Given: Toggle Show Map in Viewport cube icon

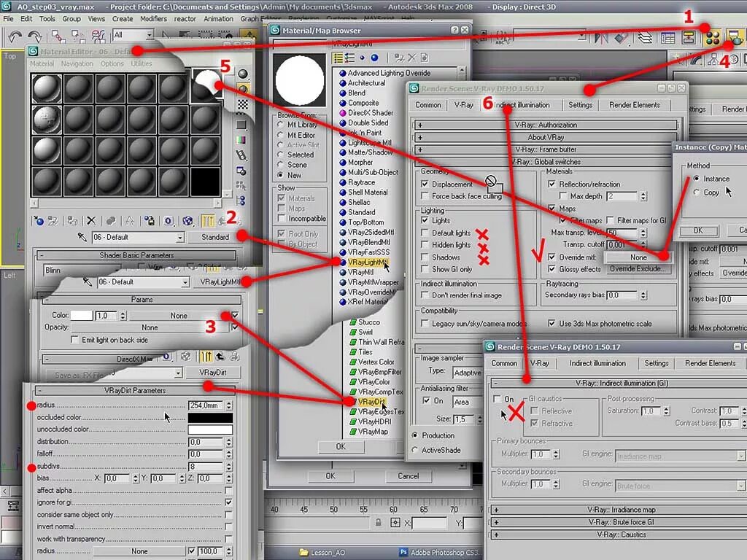Looking at the screenshot, I should click(187, 221).
